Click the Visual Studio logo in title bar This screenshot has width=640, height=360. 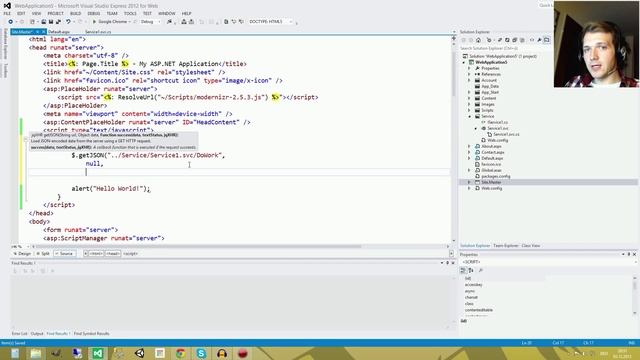pyautogui.click(x=7, y=6)
